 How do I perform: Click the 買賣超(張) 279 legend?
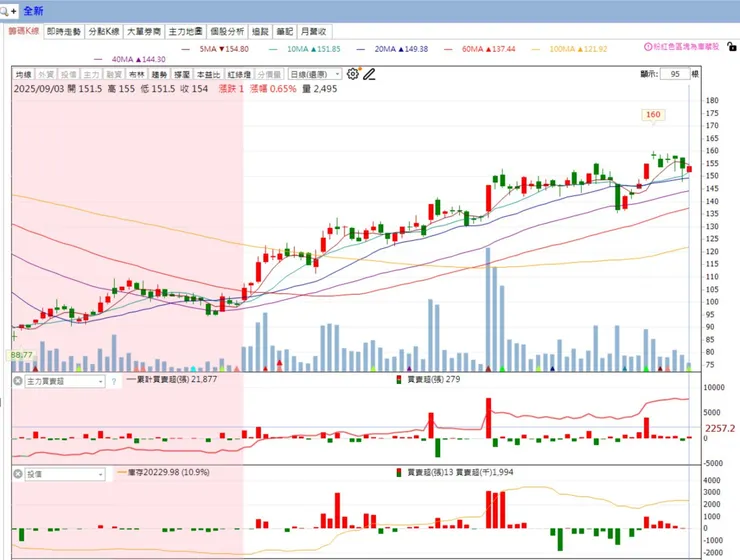click(x=429, y=379)
